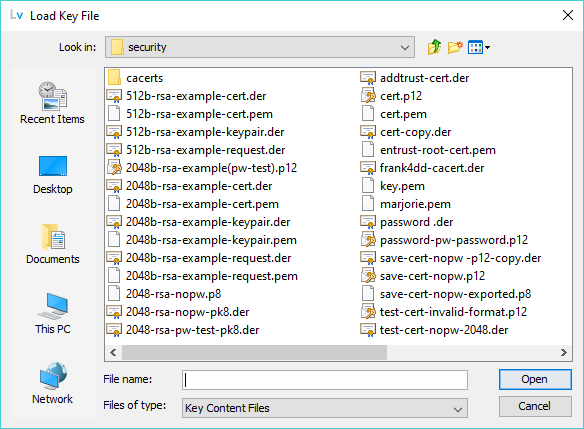Viewport: 584px width, 429px height.
Task: Select the cacerts folder icon
Action: point(114,78)
